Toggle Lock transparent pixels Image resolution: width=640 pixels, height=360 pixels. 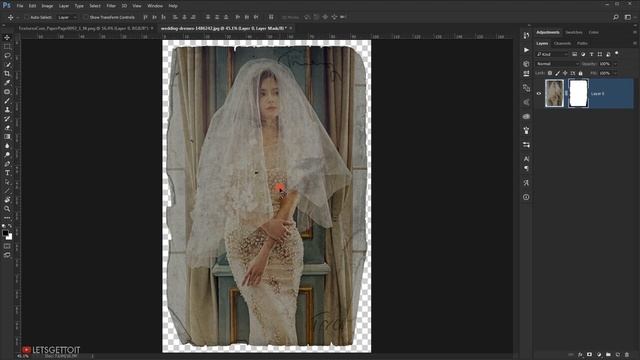(550, 73)
